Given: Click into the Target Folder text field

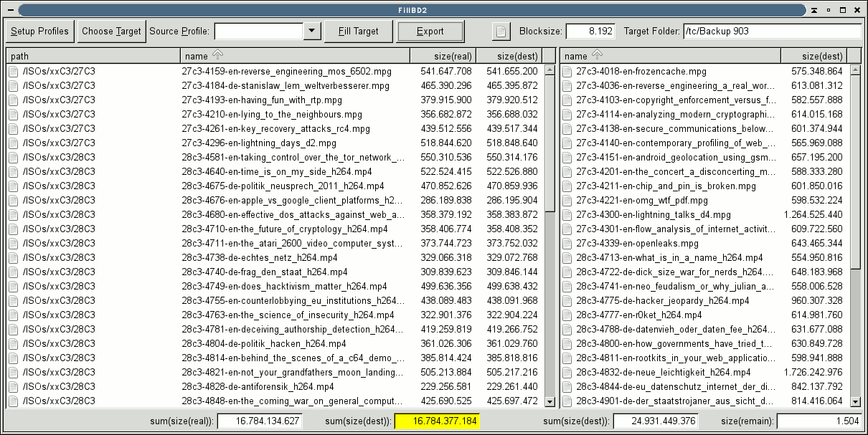Looking at the screenshot, I should [771, 32].
